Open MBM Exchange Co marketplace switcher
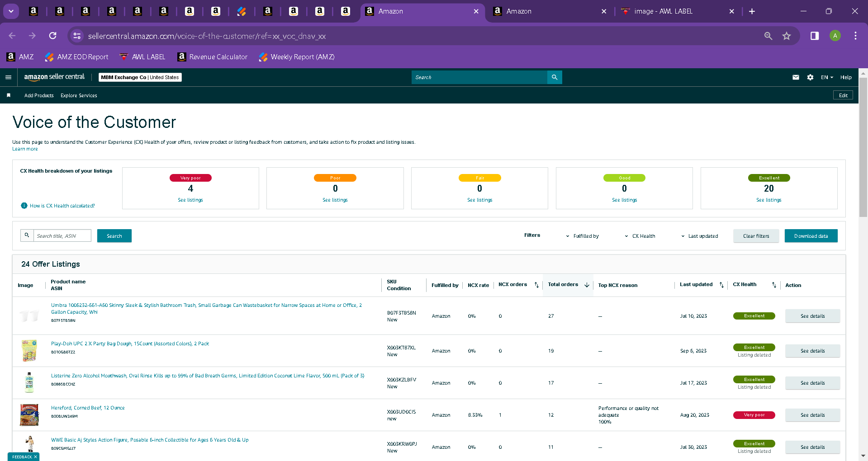The image size is (868, 461). [x=140, y=77]
